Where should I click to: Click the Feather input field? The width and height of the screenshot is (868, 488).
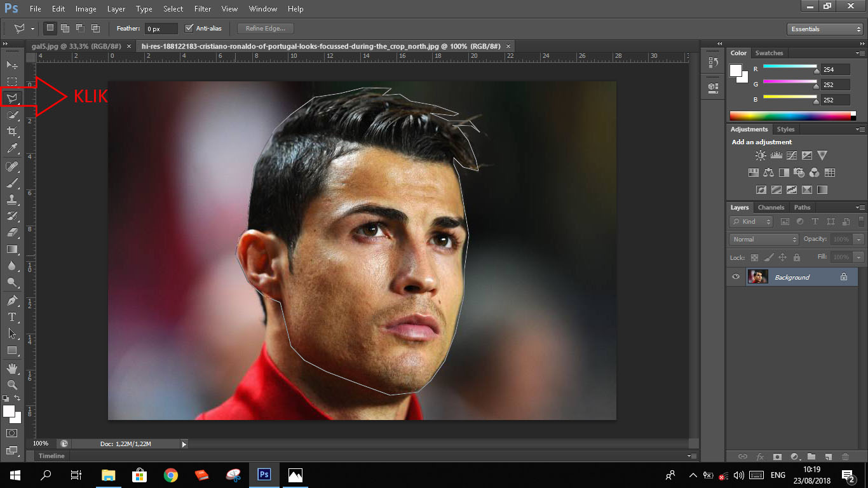[x=161, y=29]
